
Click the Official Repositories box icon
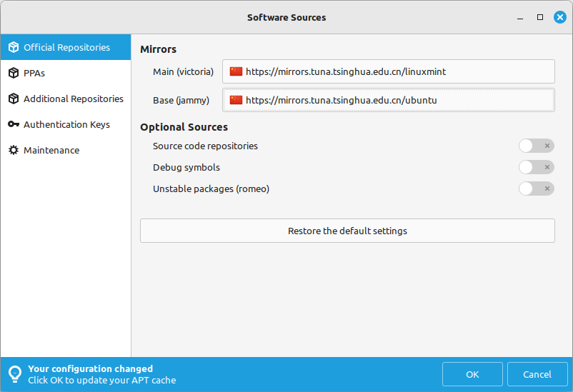coord(13,48)
